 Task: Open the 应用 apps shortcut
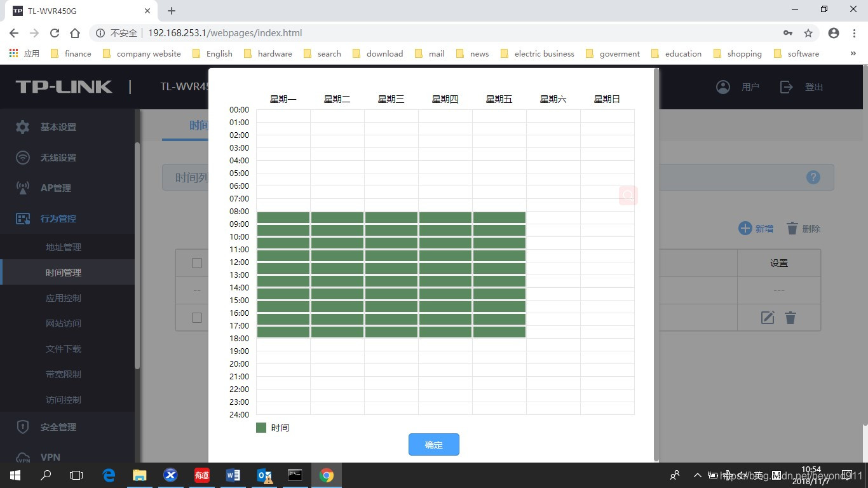(x=24, y=54)
